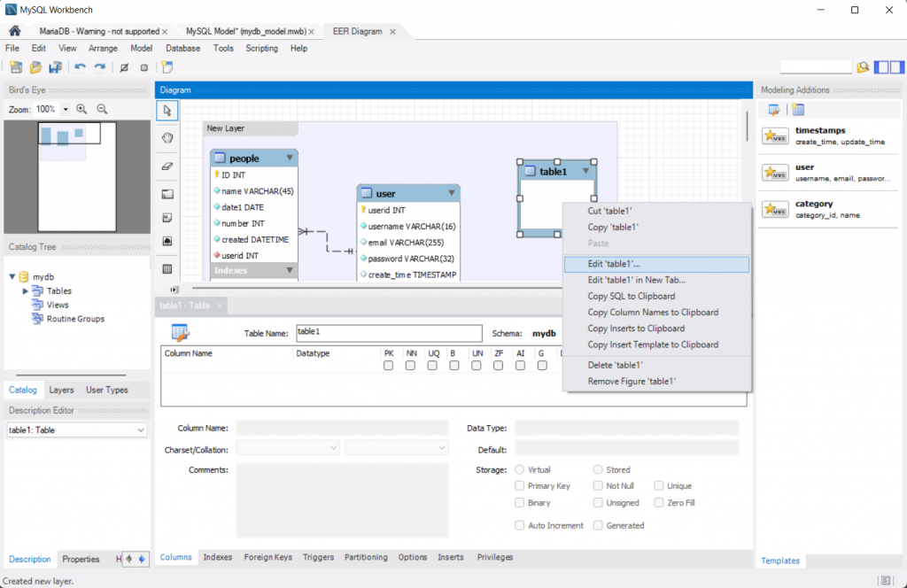Select the pointer tool in diagram toolbar
The width and height of the screenshot is (907, 588).
point(167,111)
